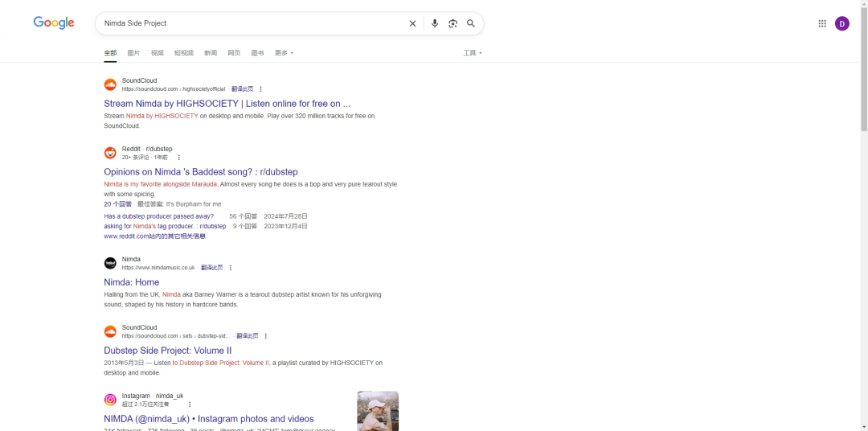Click the date 2023年12月4日

tap(285, 226)
